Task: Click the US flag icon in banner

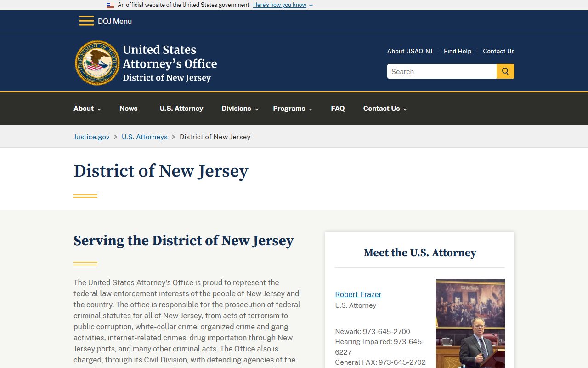Action: 110,5
